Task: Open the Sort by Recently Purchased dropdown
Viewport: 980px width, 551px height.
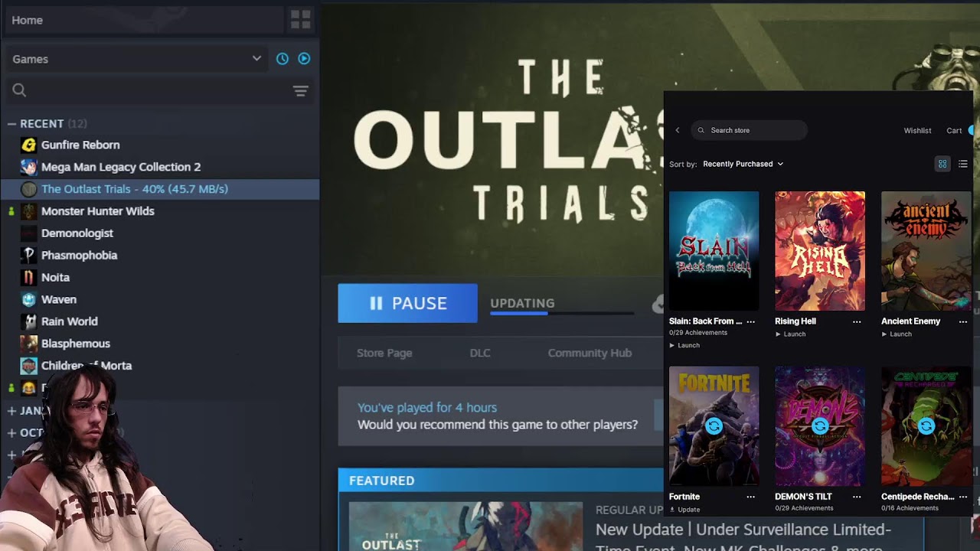Action: coord(743,164)
